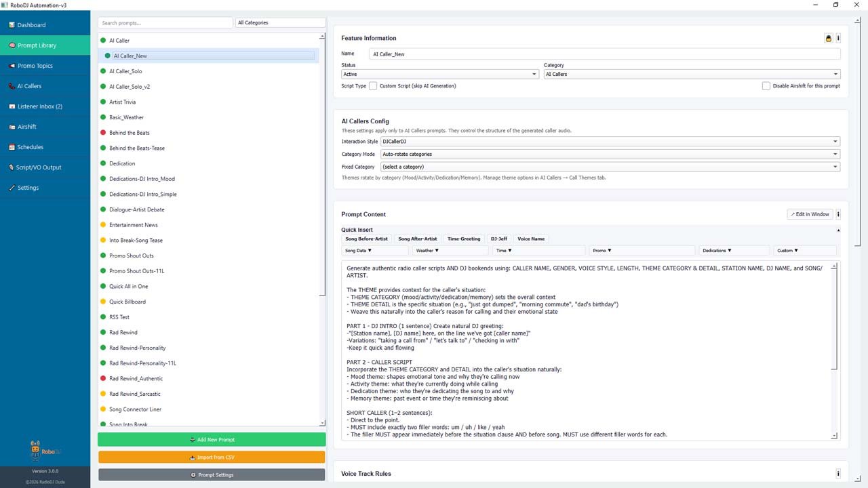The width and height of the screenshot is (868, 488).
Task: Switch to Script/VO Output section
Action: [39, 167]
